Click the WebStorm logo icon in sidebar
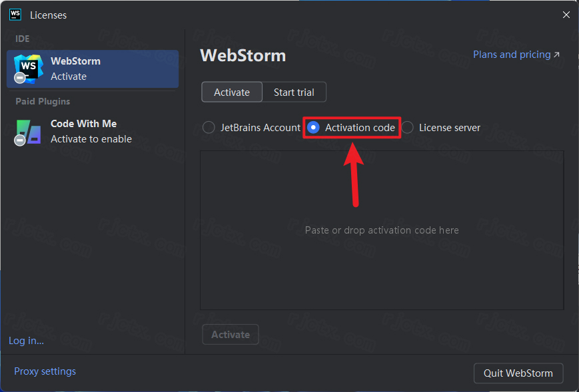 pyautogui.click(x=28, y=69)
